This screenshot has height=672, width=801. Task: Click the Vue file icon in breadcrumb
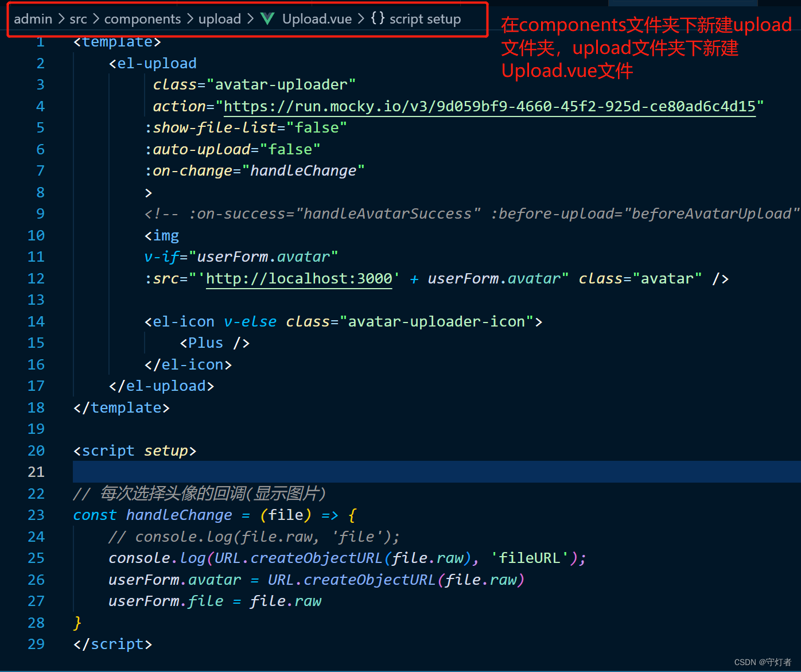point(267,19)
